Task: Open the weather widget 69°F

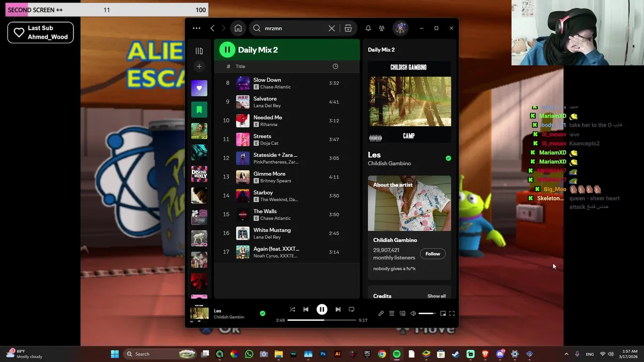Action: [x=24, y=354]
